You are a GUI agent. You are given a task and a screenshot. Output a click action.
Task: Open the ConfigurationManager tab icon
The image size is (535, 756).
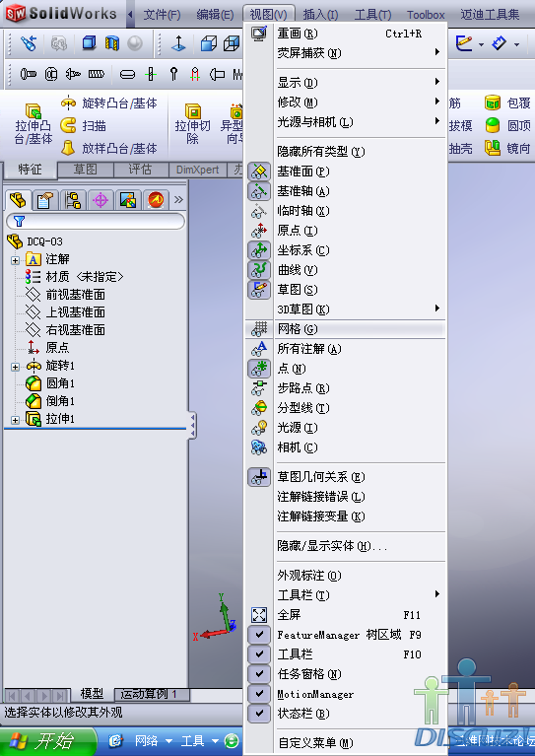click(x=72, y=200)
